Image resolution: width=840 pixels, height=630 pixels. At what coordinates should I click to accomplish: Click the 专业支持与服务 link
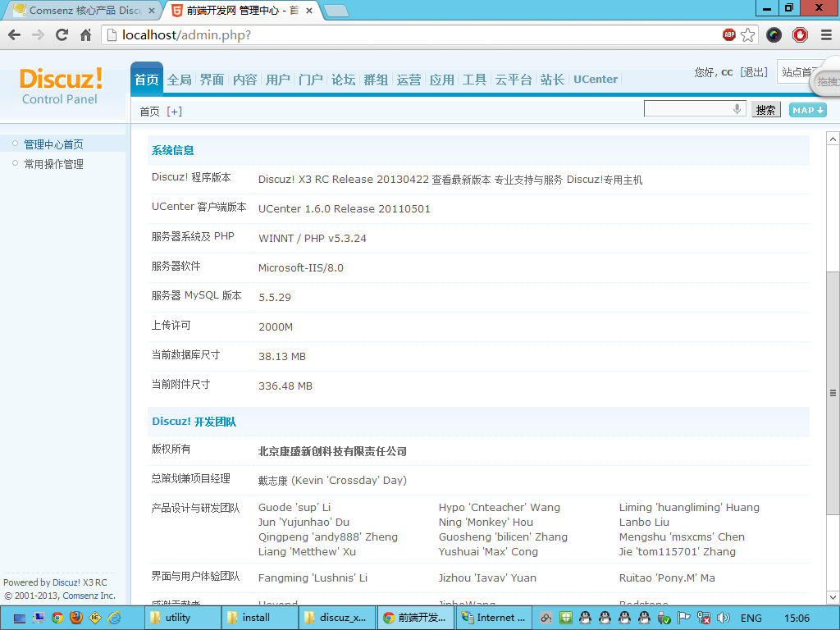(x=528, y=180)
